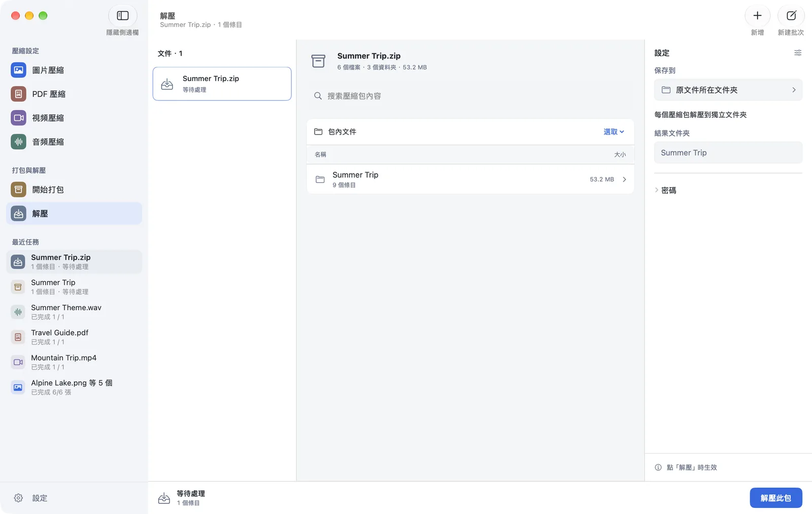Open recent task Summer Theme.wav

click(x=74, y=312)
